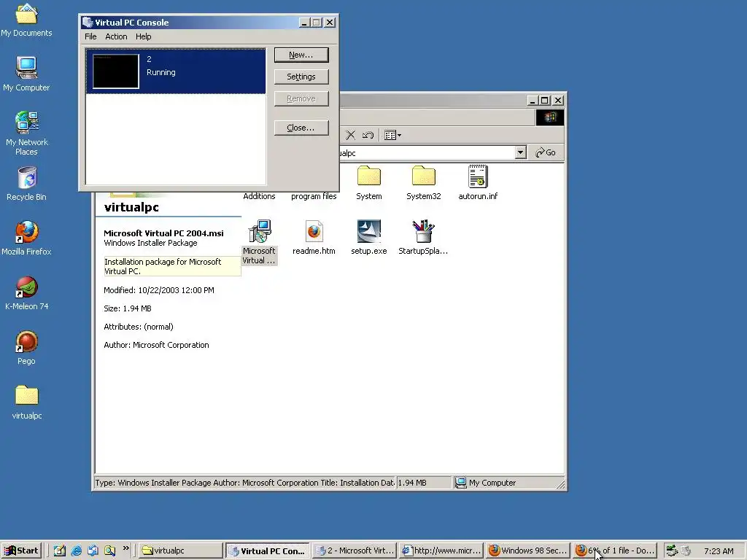Click the Go button next to address bar
Image resolution: width=747 pixels, height=560 pixels.
(x=546, y=152)
